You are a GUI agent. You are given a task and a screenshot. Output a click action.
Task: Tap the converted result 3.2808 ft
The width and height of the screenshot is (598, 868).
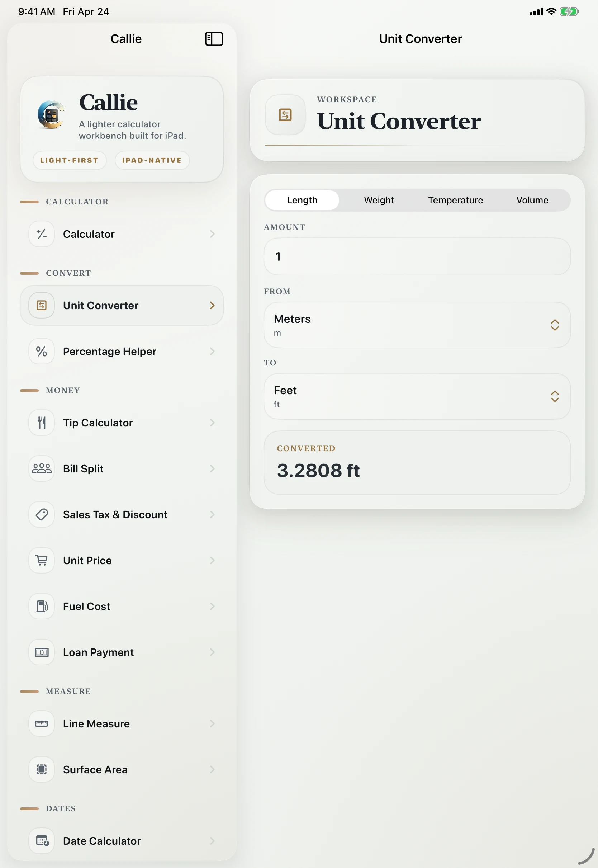tap(318, 470)
